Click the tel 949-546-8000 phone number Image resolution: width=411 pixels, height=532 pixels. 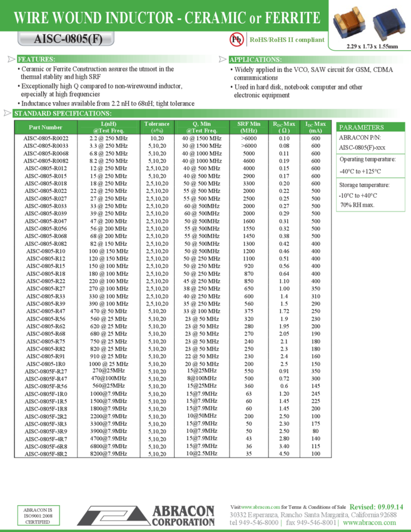click(253, 523)
